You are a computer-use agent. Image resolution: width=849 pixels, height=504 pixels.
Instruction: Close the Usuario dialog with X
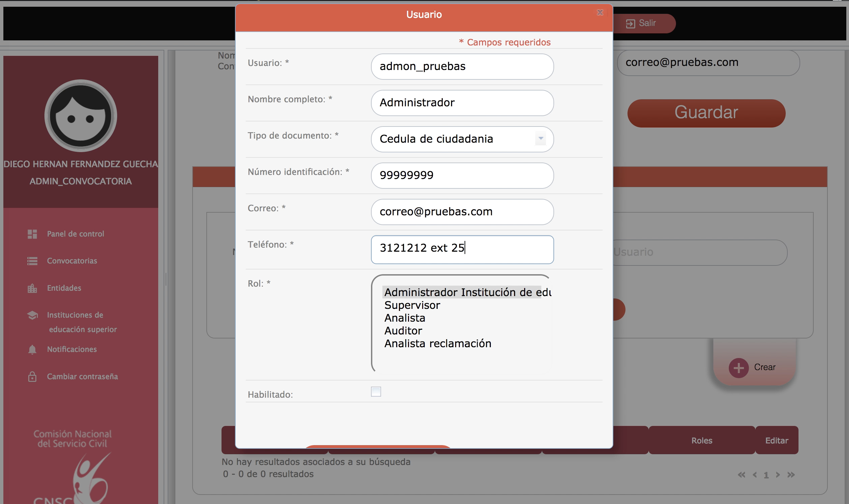600,12
